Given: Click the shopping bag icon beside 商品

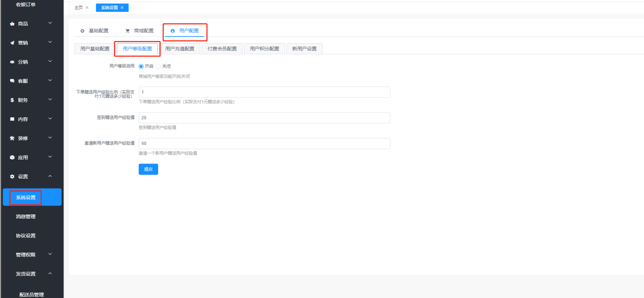Looking at the screenshot, I should (12, 24).
